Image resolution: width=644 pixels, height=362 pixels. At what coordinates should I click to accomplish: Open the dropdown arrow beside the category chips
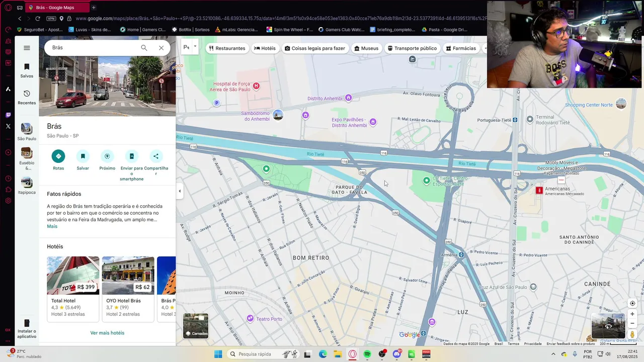pyautogui.click(x=195, y=47)
